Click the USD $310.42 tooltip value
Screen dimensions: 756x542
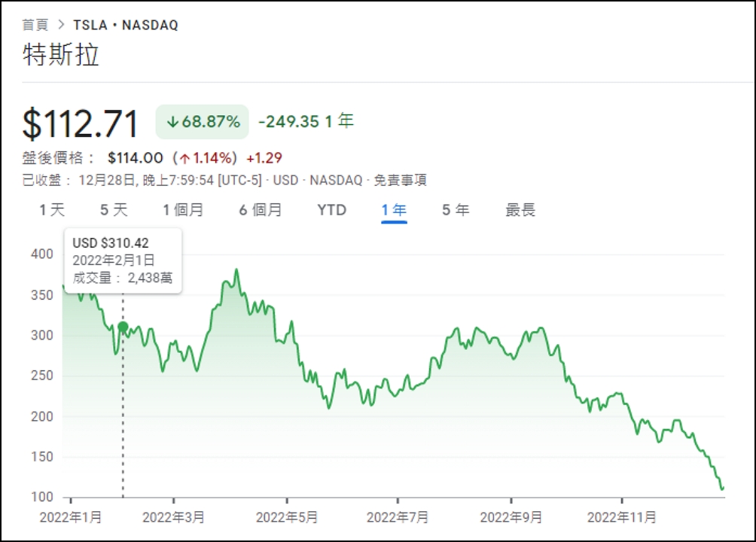tap(111, 243)
